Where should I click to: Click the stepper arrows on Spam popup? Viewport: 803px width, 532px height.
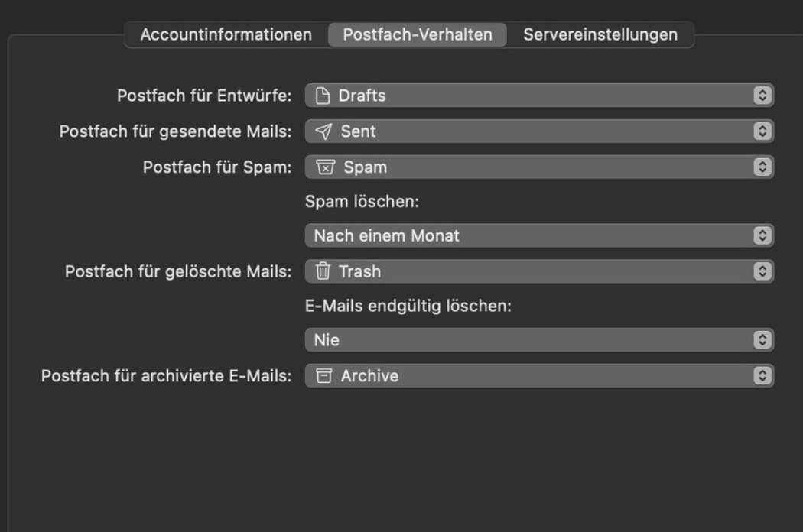click(x=760, y=167)
